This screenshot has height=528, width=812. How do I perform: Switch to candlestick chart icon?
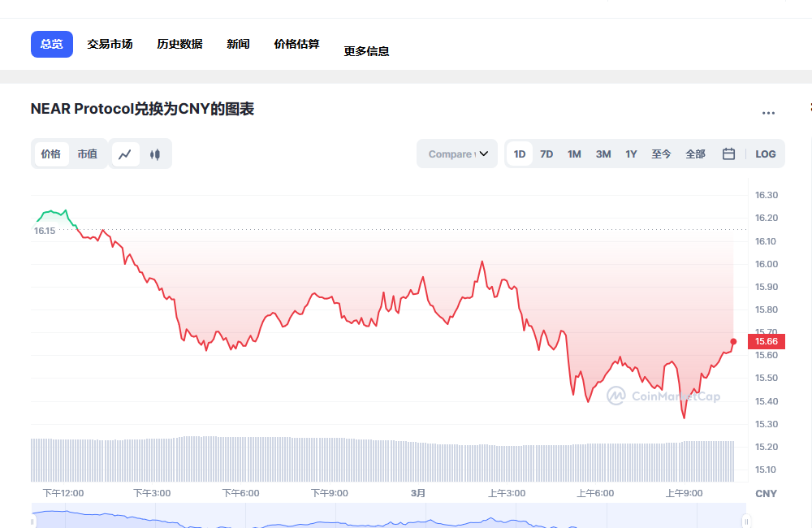point(155,154)
